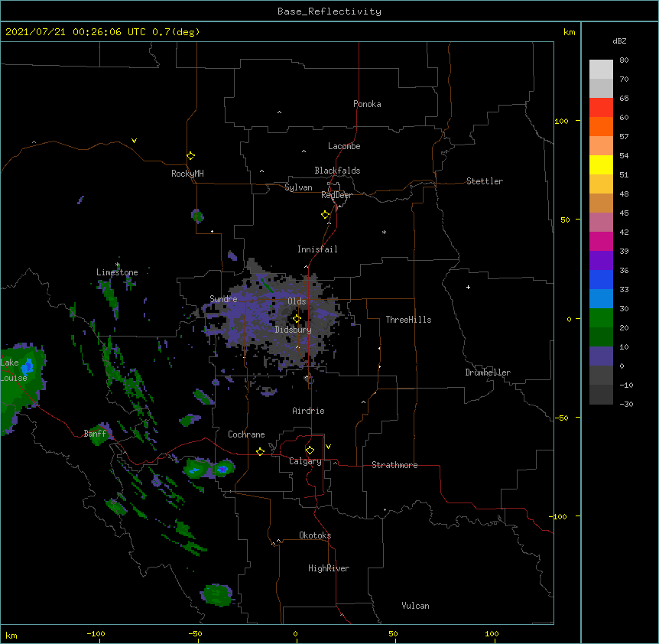Click the Olds town label

click(297, 301)
